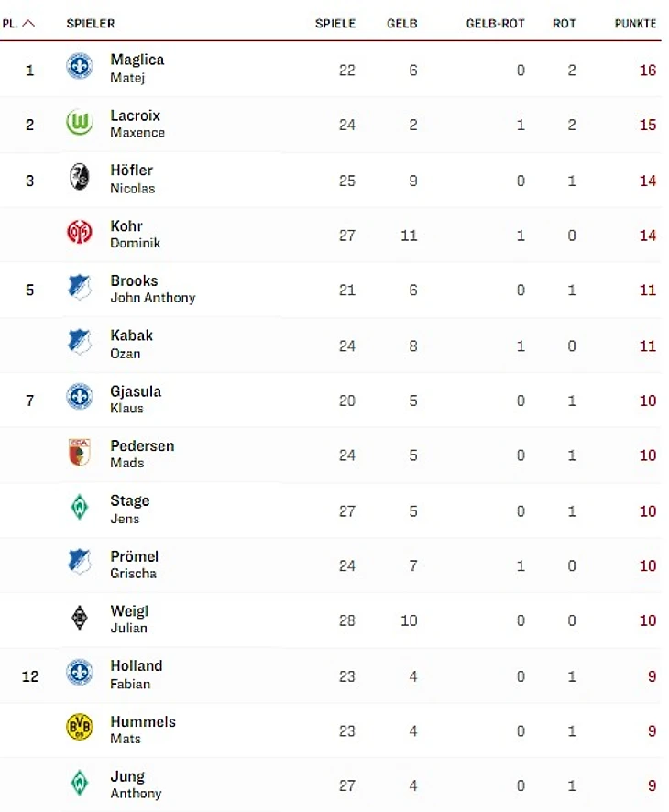This screenshot has width=669, height=812.
Task: Toggle the PL. column sort arrow
Action: (28, 24)
